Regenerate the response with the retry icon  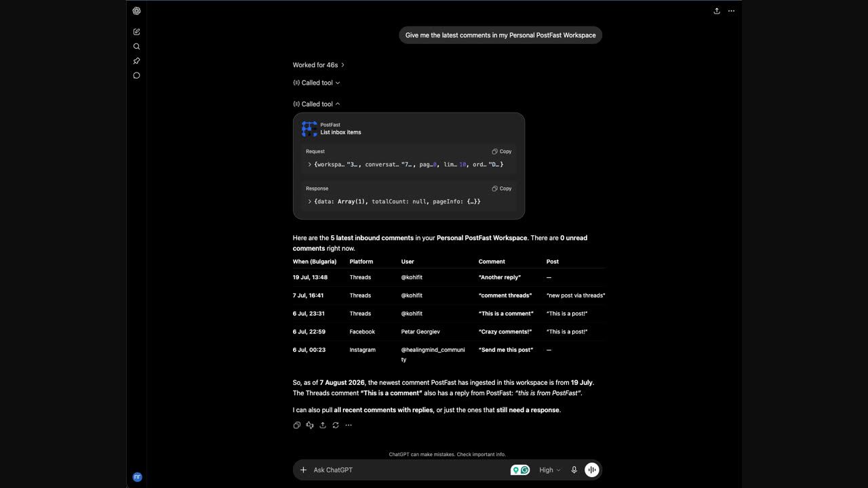[x=336, y=425]
